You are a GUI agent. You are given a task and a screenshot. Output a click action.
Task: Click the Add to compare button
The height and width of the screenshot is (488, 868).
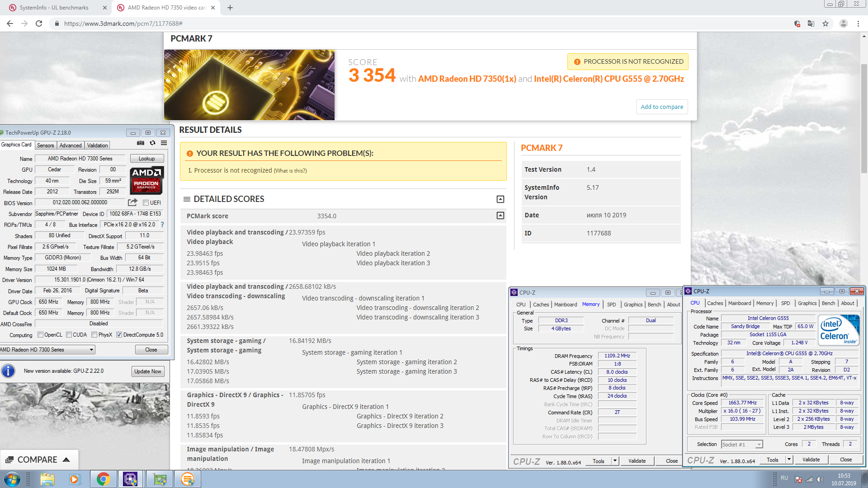(662, 107)
